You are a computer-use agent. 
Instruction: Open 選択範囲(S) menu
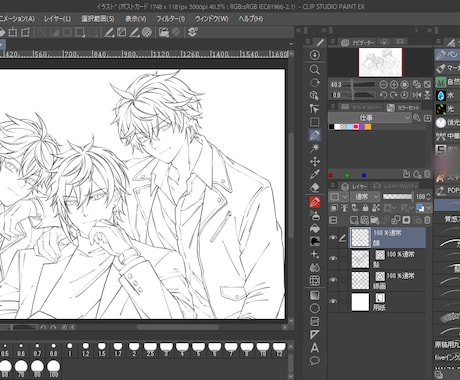[98, 19]
